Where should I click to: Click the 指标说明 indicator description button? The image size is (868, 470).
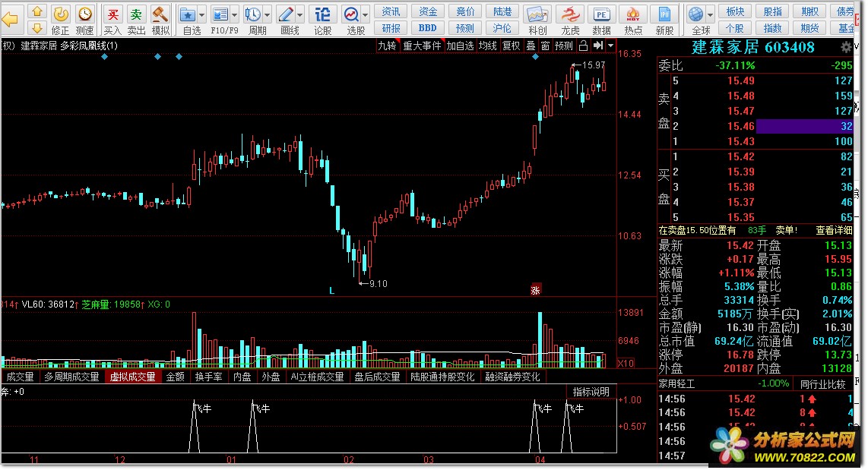click(x=591, y=392)
